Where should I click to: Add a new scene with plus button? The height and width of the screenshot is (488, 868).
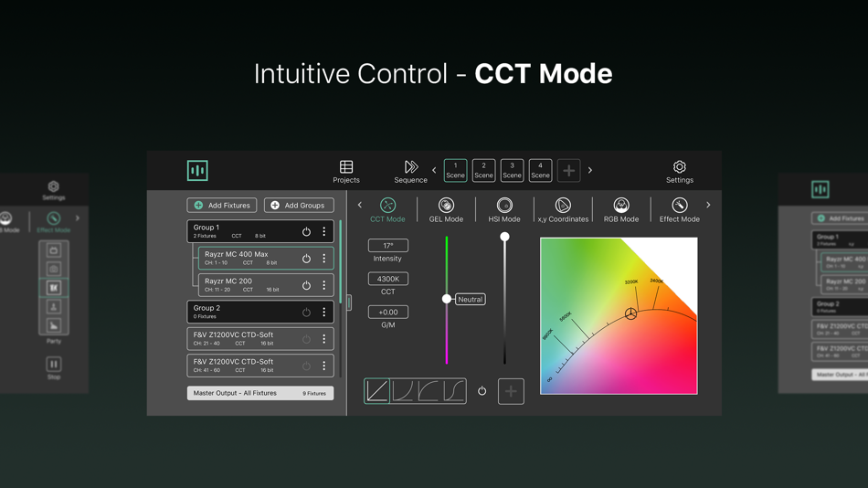tap(568, 171)
